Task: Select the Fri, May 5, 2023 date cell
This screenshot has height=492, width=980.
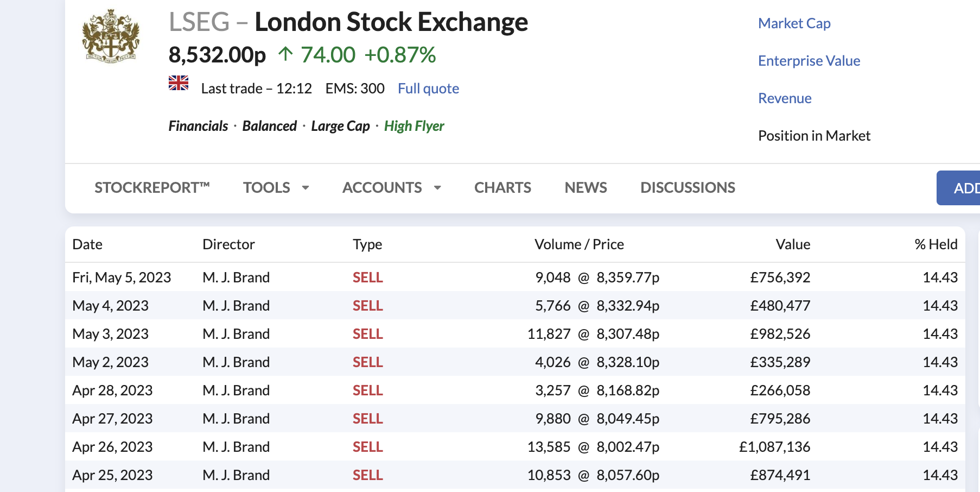Action: point(122,277)
